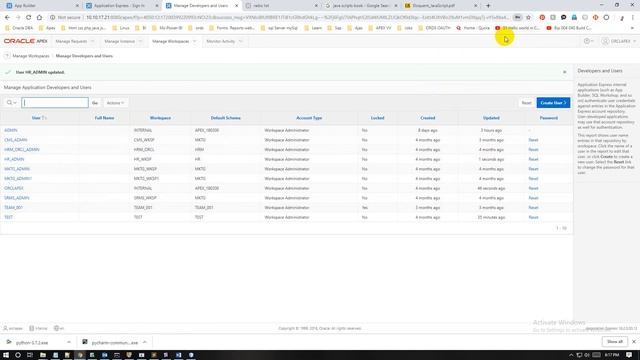Click the browser Back arrow
The width and height of the screenshot is (640, 360).
[x=7, y=18]
